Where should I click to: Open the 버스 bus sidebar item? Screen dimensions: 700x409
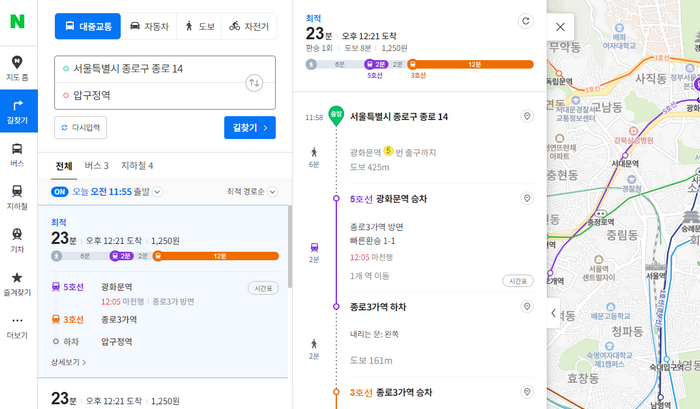coord(17,154)
